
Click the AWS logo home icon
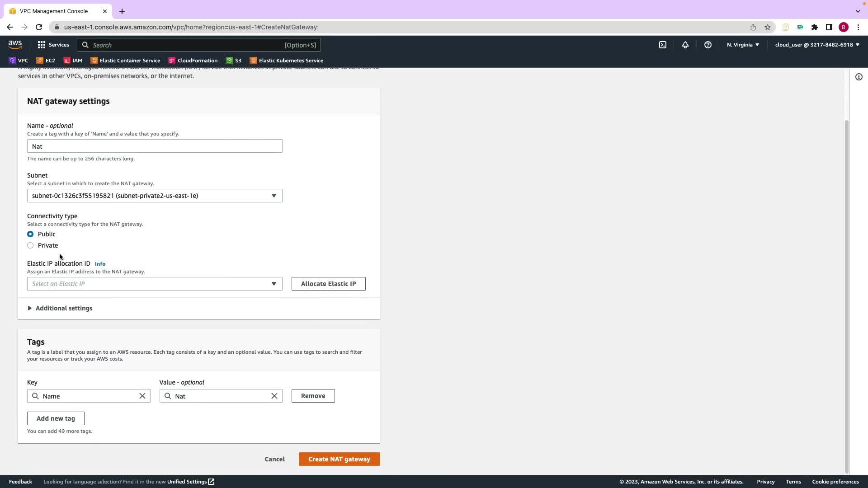(15, 44)
